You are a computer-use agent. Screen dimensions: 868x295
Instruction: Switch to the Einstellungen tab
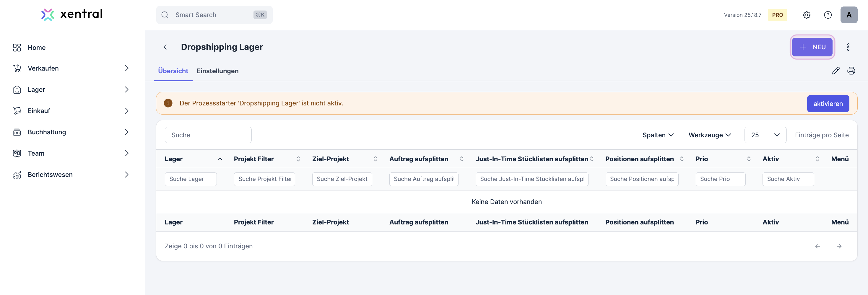pos(217,71)
